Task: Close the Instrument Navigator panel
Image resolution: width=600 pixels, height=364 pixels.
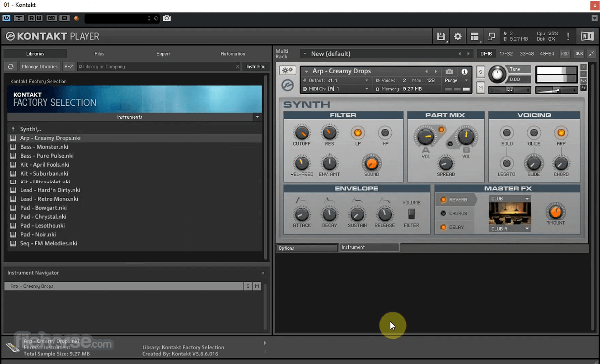Action: (x=263, y=273)
